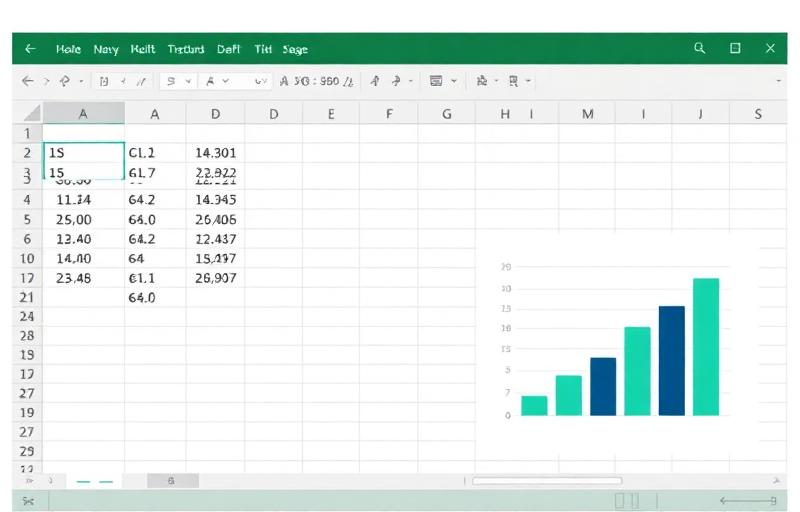800x512 pixels.
Task: Select column header E
Action: pos(331,114)
